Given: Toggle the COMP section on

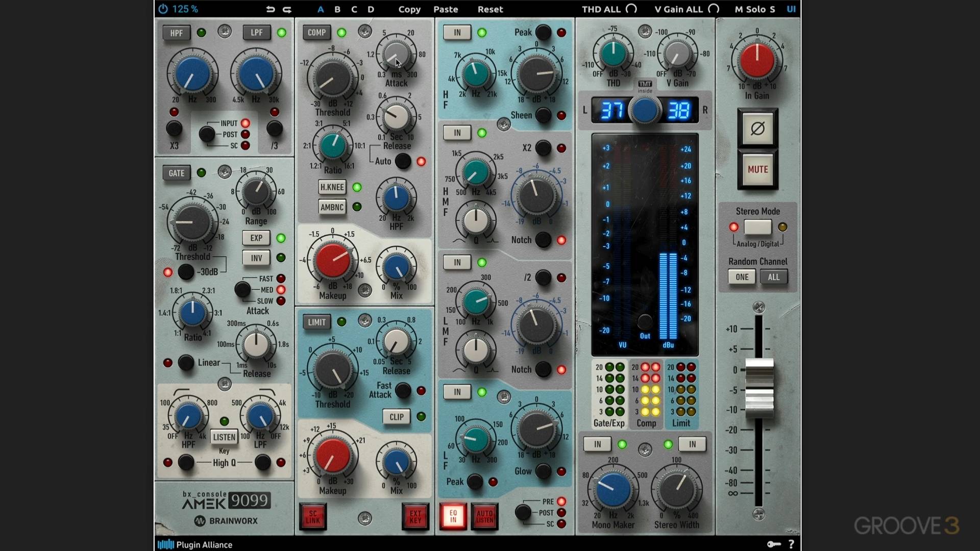Looking at the screenshot, I should tap(316, 33).
